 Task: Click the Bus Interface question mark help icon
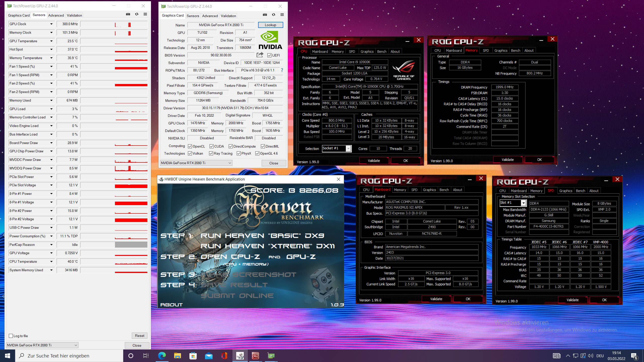282,70
